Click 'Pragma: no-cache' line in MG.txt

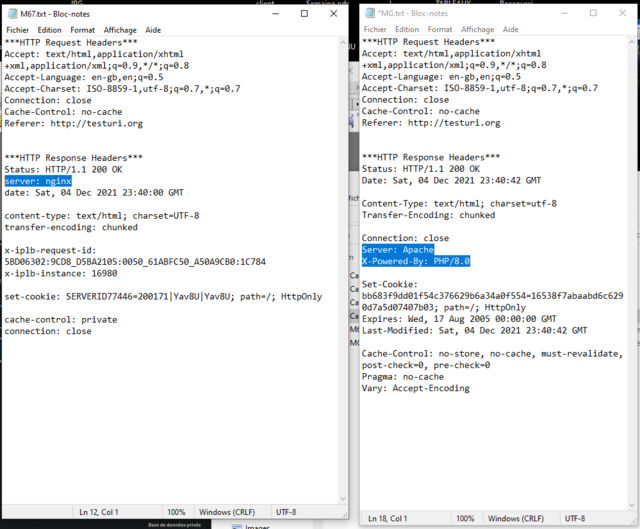coord(403,377)
